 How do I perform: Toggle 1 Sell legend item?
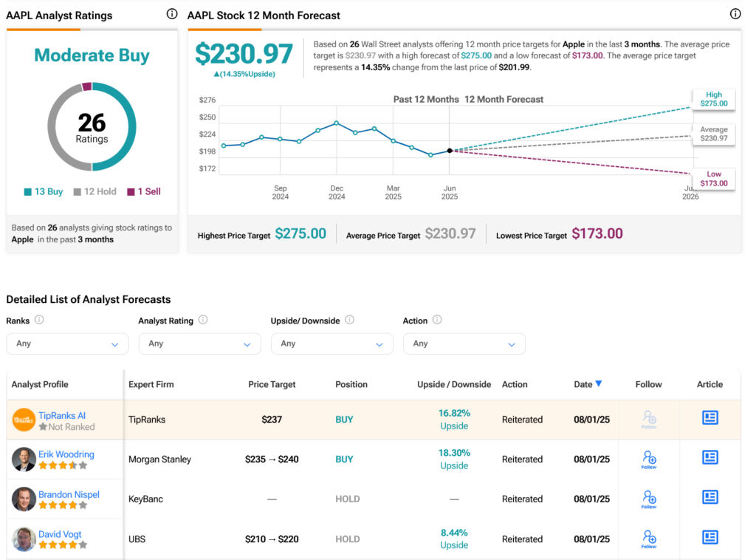(x=143, y=191)
